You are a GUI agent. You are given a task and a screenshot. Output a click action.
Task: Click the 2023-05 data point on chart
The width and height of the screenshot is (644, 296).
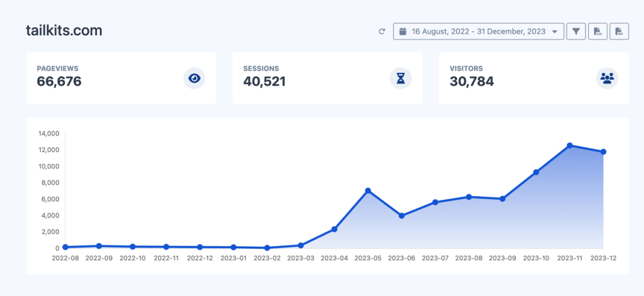click(x=368, y=190)
